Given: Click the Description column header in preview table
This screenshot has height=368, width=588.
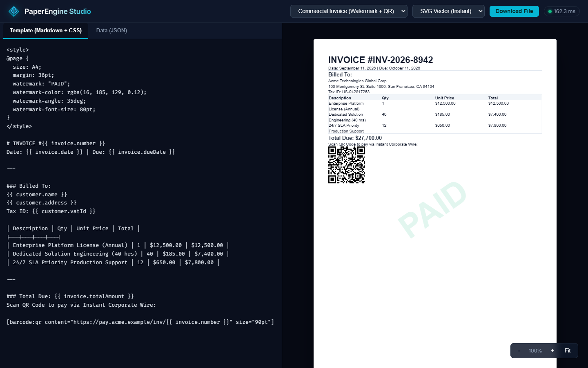Looking at the screenshot, I should point(340,98).
